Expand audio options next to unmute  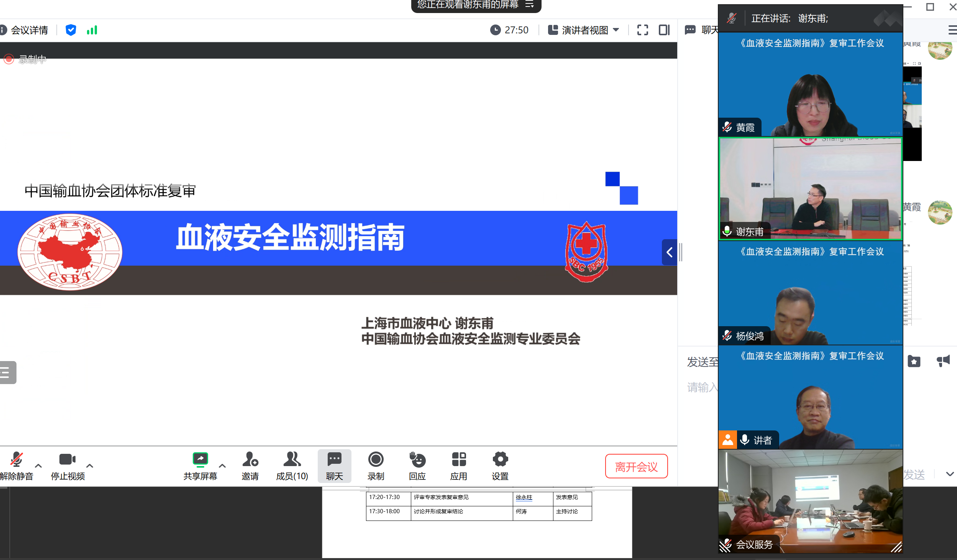38,466
